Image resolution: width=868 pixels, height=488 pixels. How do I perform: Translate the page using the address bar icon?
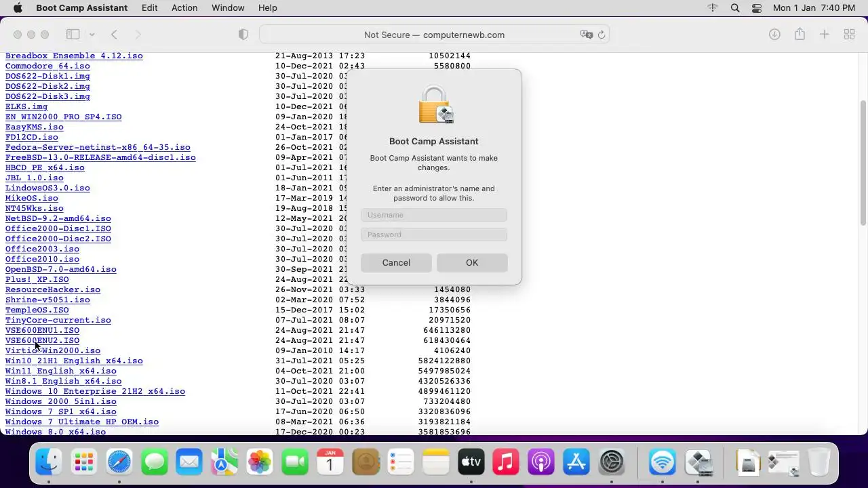pyautogui.click(x=587, y=35)
